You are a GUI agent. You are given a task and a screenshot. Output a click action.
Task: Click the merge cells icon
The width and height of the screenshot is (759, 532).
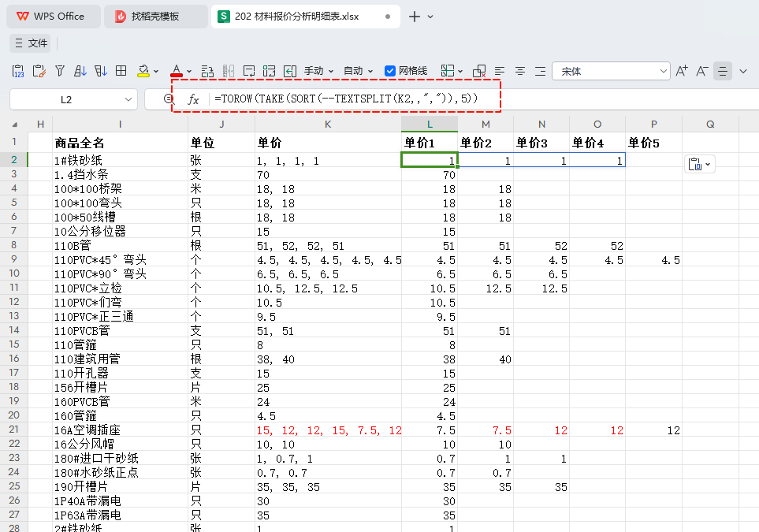(269, 71)
